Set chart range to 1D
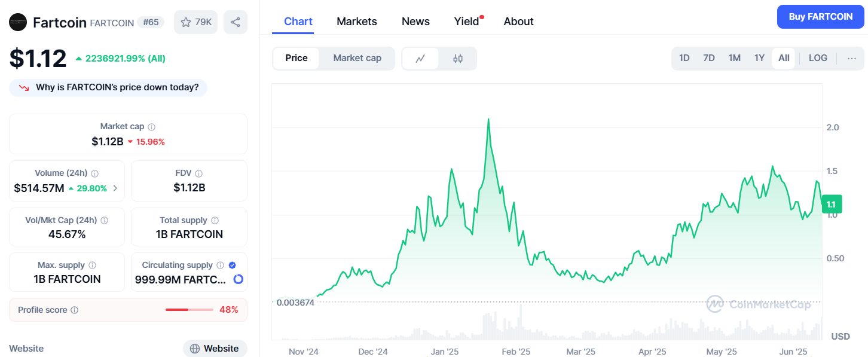 [684, 58]
